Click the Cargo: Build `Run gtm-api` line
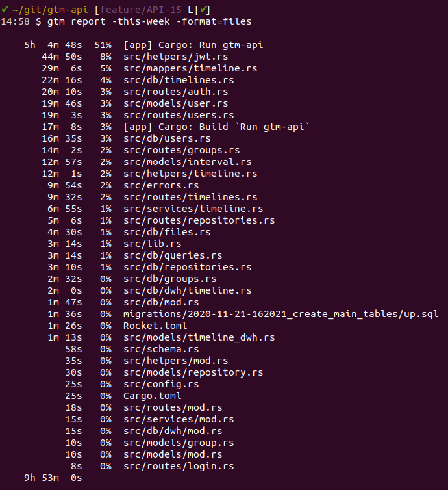Image resolution: width=448 pixels, height=490 pixels. (x=216, y=127)
